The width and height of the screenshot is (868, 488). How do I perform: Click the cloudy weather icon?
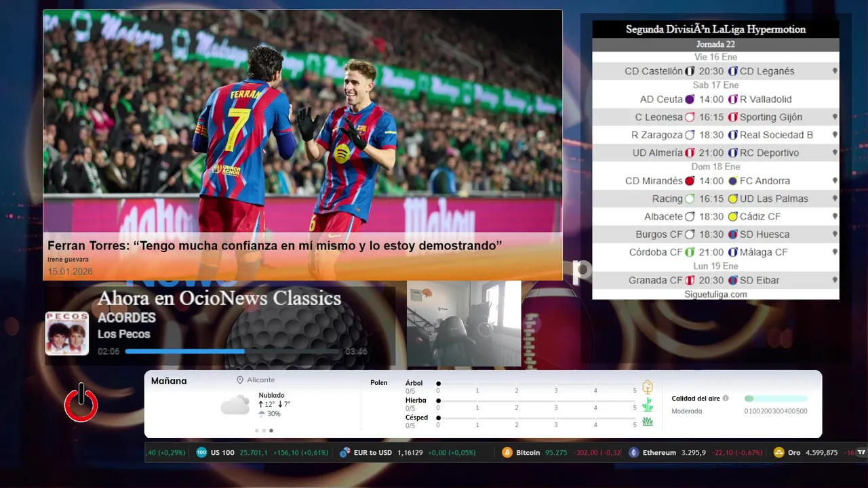pos(235,405)
